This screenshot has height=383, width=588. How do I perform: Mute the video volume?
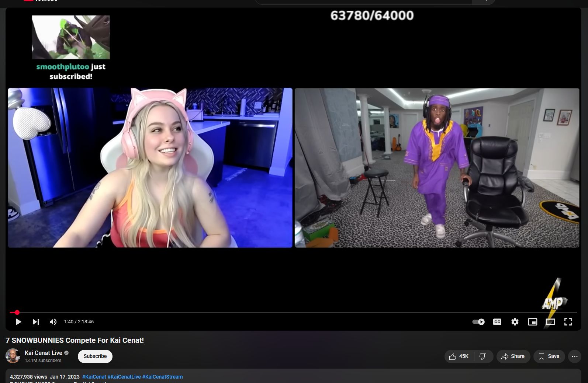tap(53, 322)
